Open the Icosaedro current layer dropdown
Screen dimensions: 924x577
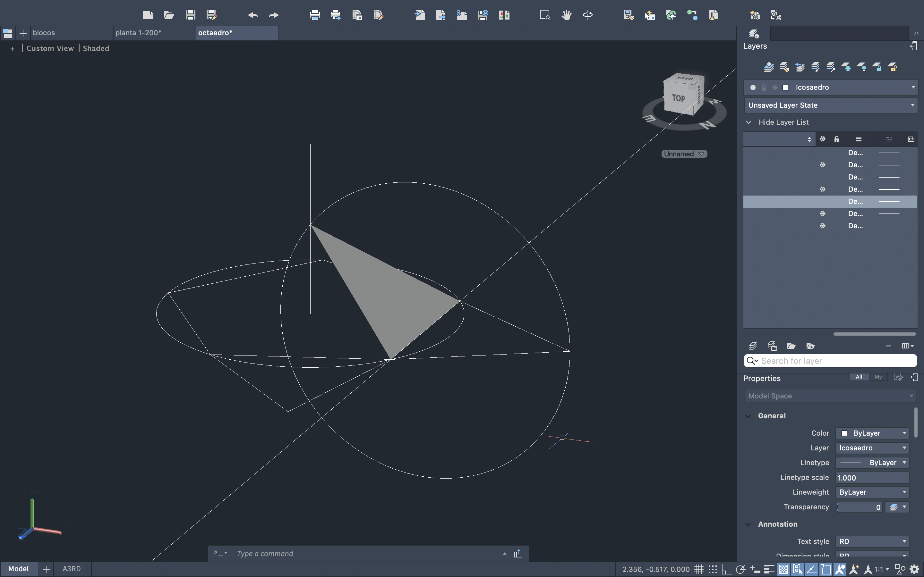pos(913,88)
